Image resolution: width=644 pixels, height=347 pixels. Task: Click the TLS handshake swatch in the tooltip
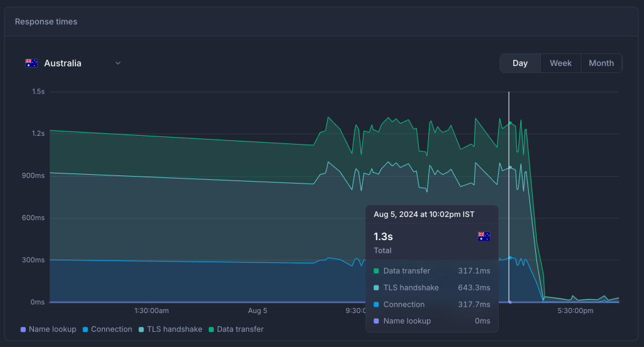tap(376, 288)
